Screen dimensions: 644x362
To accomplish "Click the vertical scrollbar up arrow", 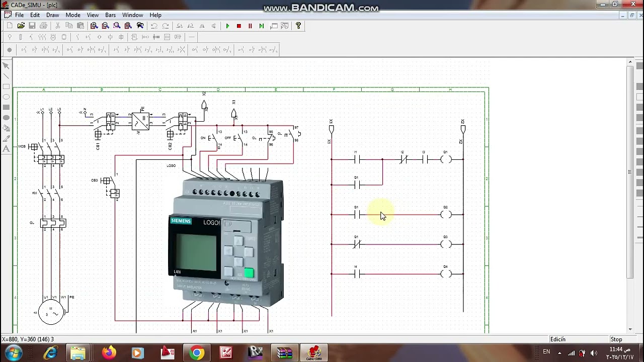I will point(630,62).
